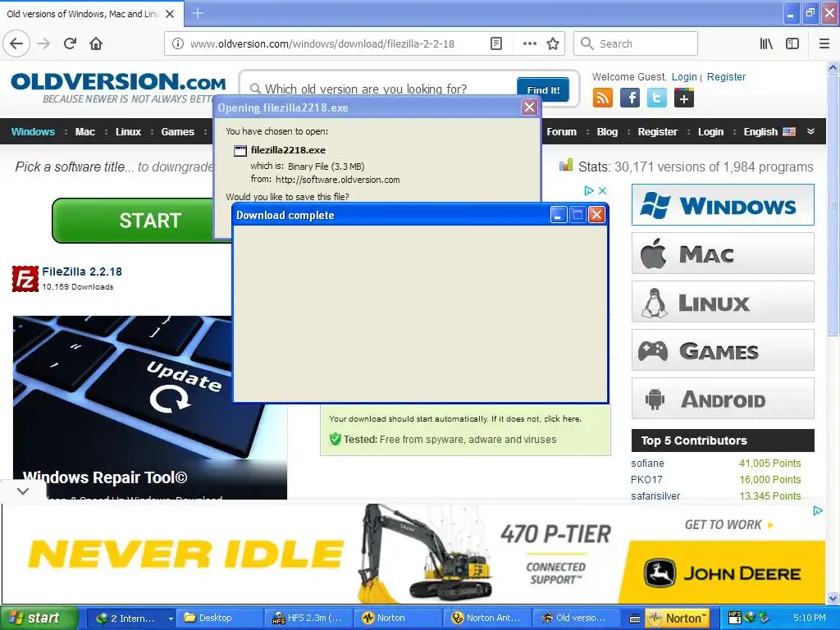Click the FileZilla 2.2.18 title link

tap(82, 272)
